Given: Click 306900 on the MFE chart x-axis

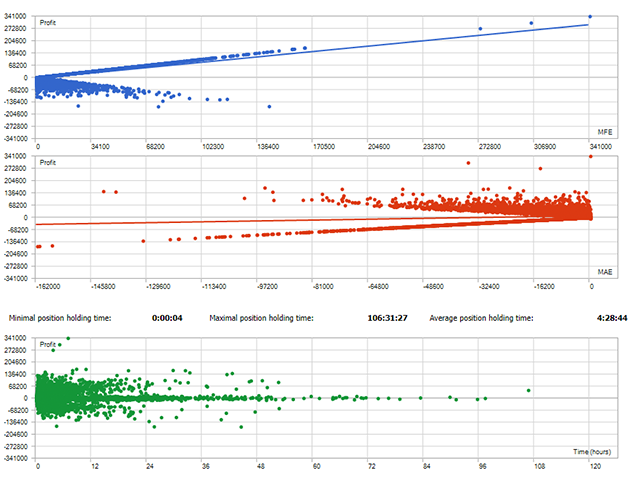Looking at the screenshot, I should (545, 147).
